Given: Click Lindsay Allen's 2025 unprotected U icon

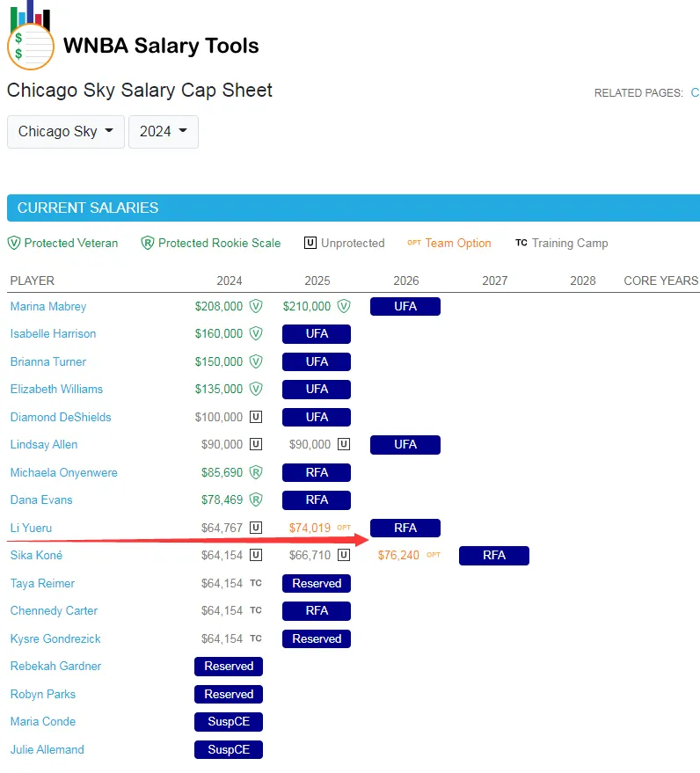Looking at the screenshot, I should pyautogui.click(x=344, y=444).
